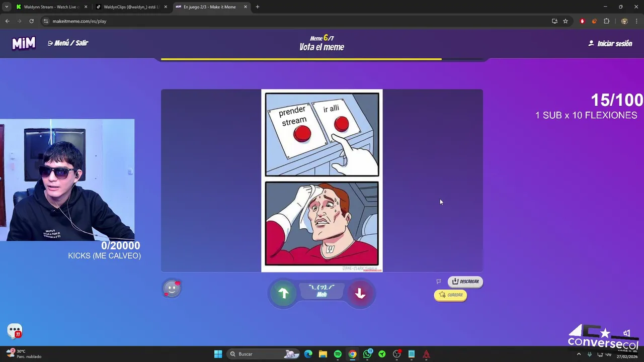Open File Explorer from taskbar

323,354
